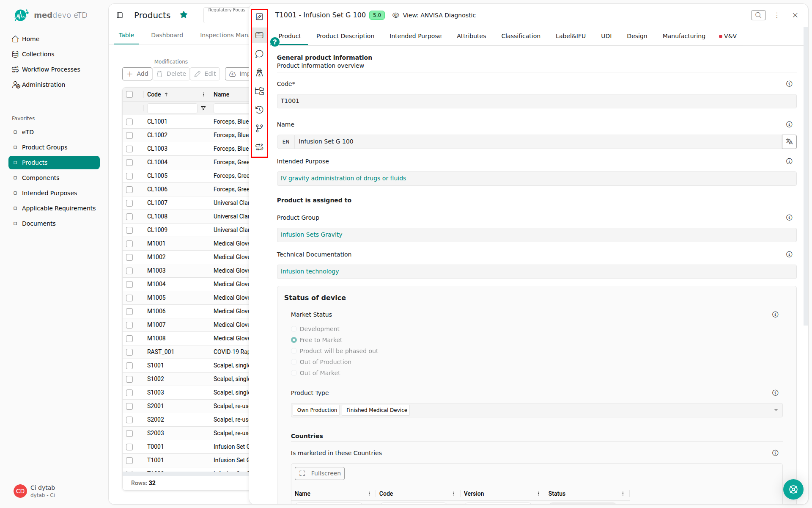Open the comments speech bubble icon

pos(259,54)
